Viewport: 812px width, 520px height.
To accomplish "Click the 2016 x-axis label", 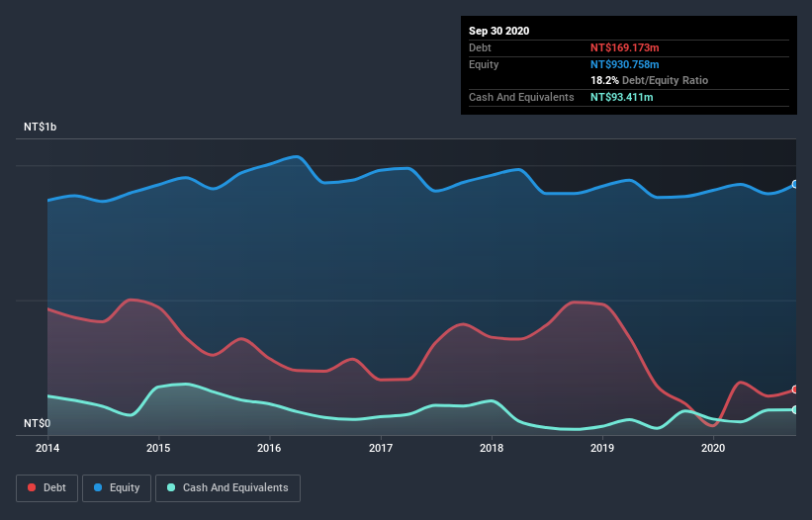I will (x=269, y=448).
